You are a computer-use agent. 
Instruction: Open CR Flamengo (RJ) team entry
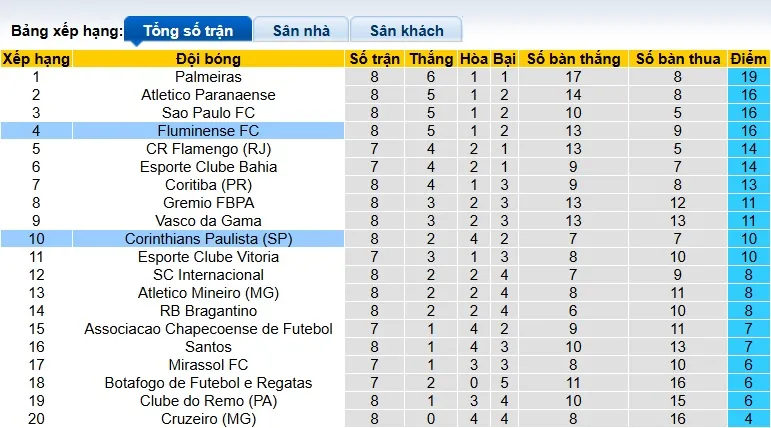click(208, 149)
